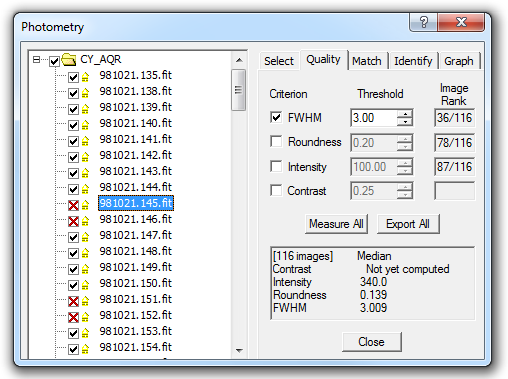The image size is (508, 379).
Task: Click the file list scrollbar thumb
Action: coord(239,90)
